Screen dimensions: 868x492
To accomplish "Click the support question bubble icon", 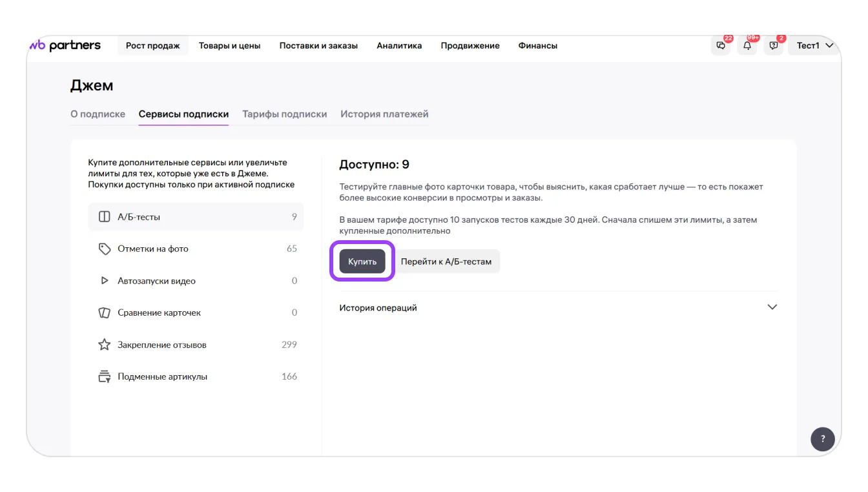I will tap(774, 46).
